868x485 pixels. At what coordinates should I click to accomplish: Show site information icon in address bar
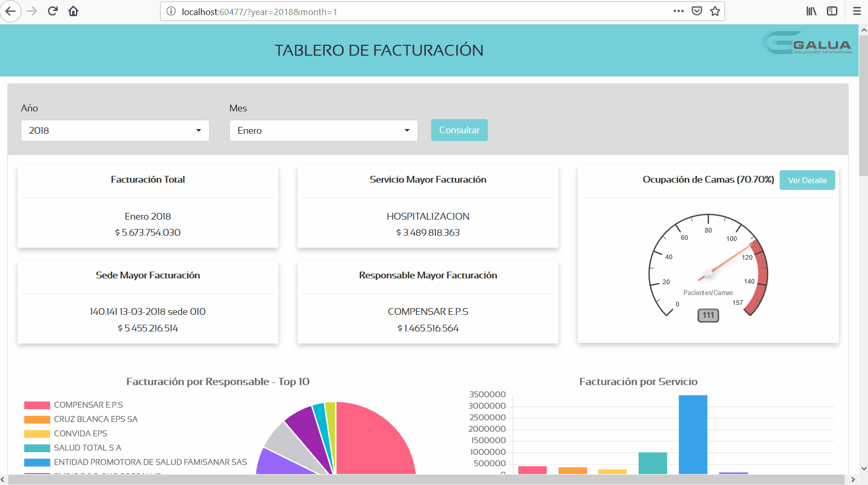(x=171, y=11)
